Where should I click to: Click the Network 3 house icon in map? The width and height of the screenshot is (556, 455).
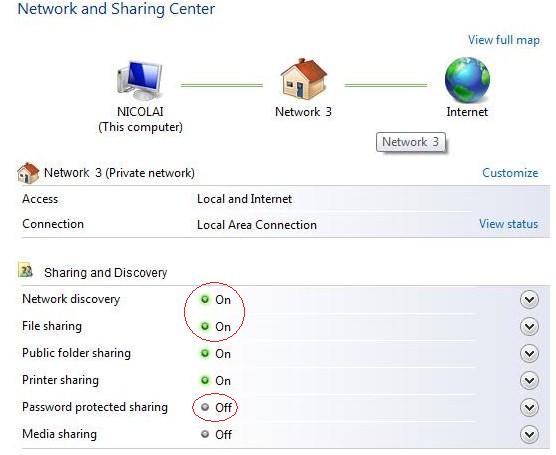(304, 79)
